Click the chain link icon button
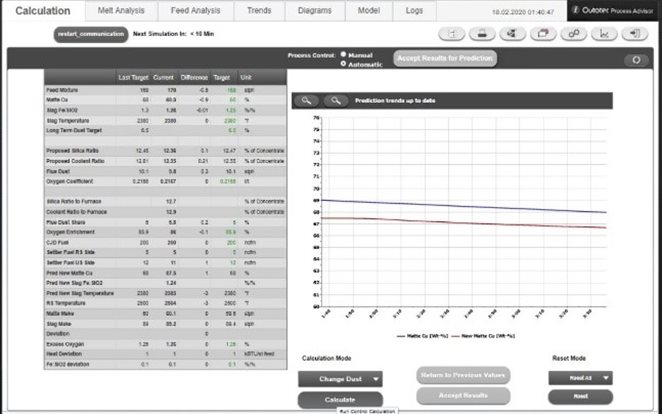662x414 pixels. (574, 33)
